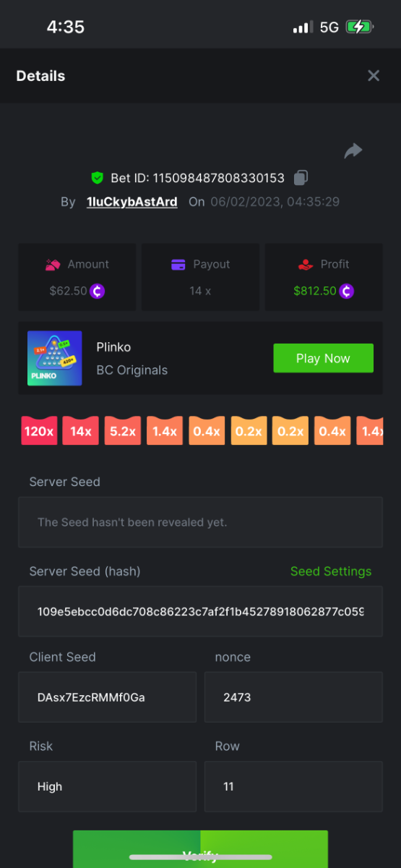401x868 pixels.
Task: Tap the share arrow icon
Action: pyautogui.click(x=353, y=150)
